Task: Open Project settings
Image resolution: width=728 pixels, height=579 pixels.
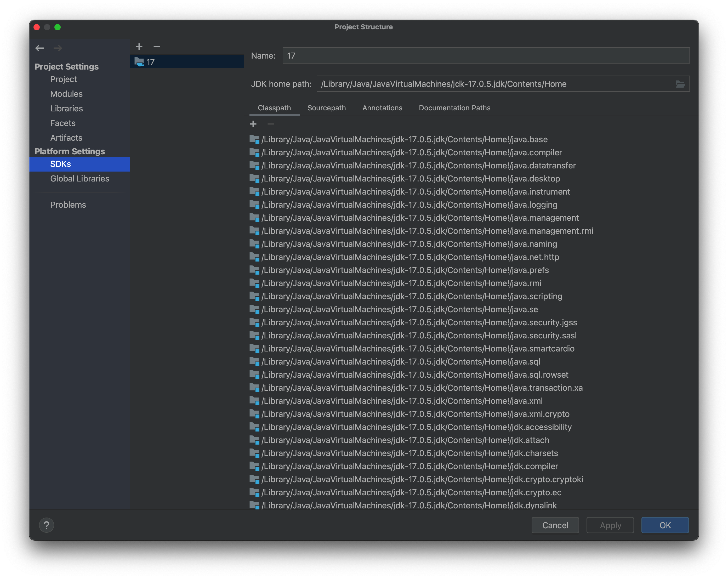Action: 79,79
